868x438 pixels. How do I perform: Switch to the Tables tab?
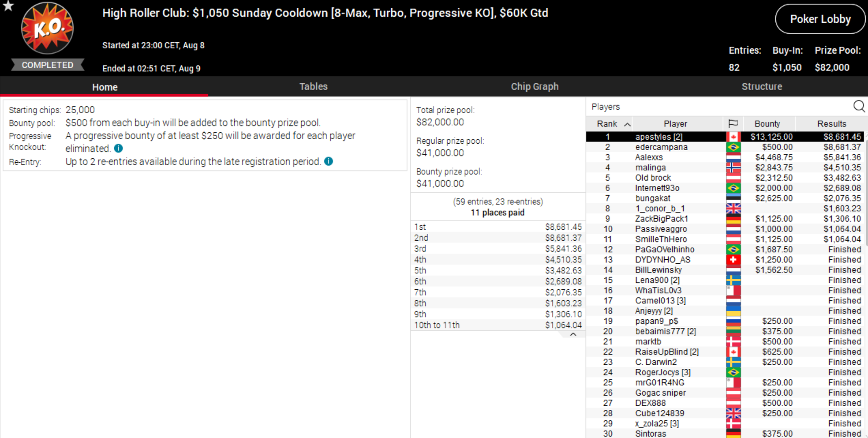313,86
